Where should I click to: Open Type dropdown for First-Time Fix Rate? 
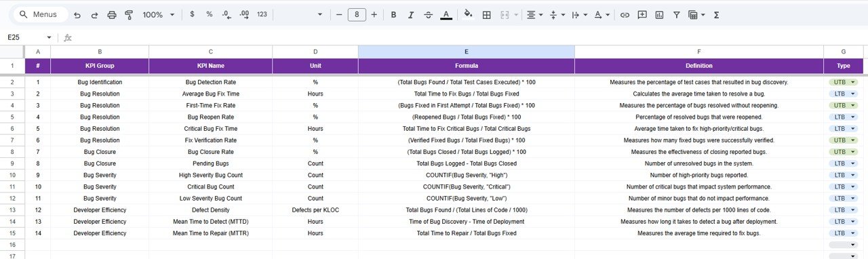852,105
